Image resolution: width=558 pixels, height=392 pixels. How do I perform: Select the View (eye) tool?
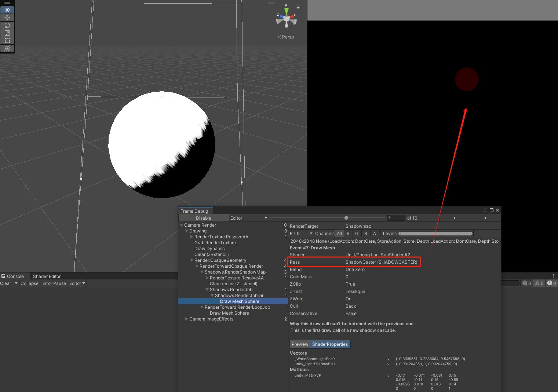[7, 10]
